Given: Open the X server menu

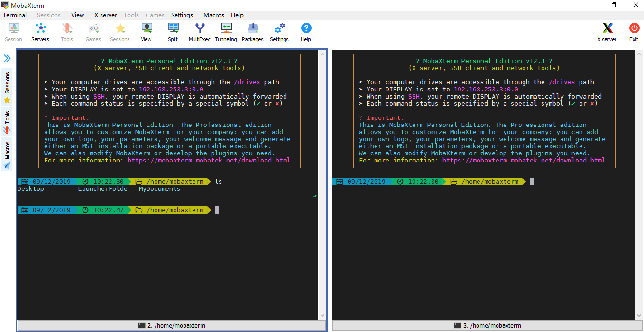Looking at the screenshot, I should point(106,15).
